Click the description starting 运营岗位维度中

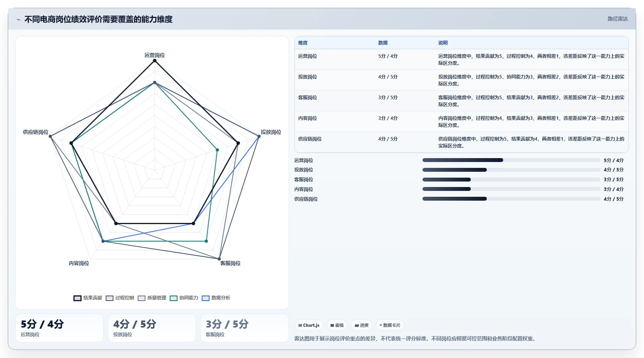point(531,60)
